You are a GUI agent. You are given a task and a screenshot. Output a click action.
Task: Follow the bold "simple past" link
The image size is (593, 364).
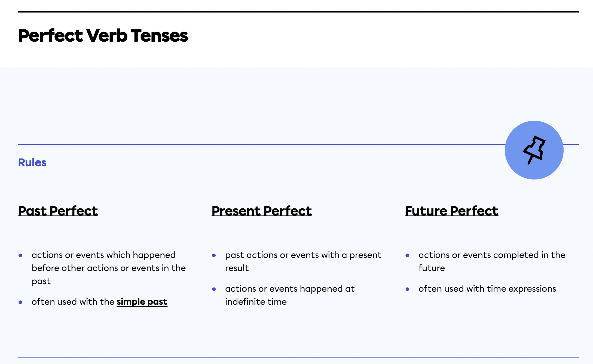(x=142, y=302)
